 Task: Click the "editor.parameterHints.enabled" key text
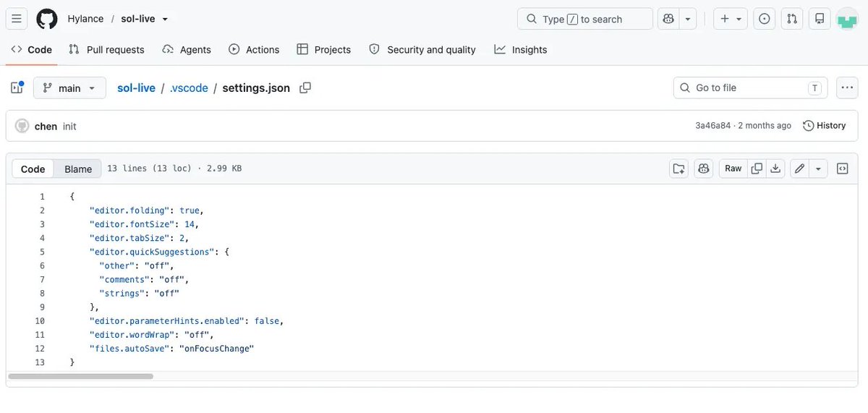click(167, 320)
